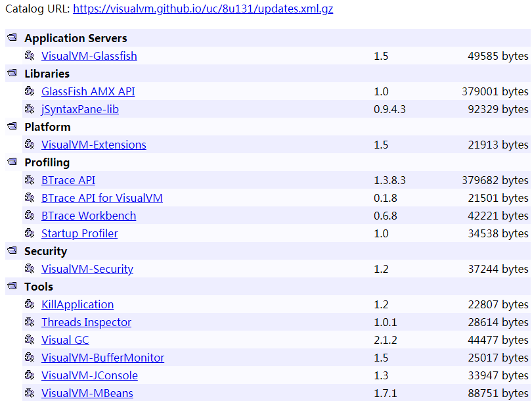The height and width of the screenshot is (401, 532).
Task: Click version 1.0.1 of Threads Inspector
Action: [x=386, y=322]
